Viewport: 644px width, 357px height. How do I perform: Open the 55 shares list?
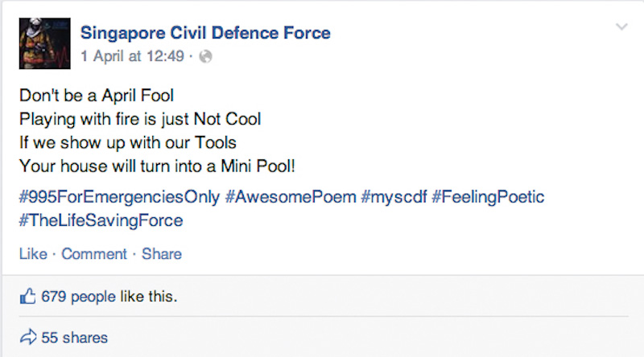(74, 338)
